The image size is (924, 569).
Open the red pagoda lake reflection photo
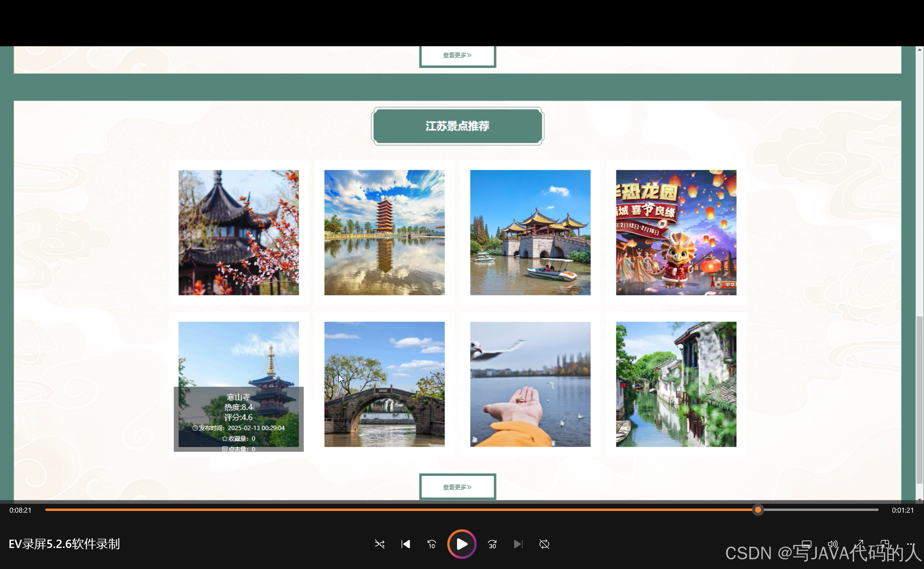tap(384, 233)
